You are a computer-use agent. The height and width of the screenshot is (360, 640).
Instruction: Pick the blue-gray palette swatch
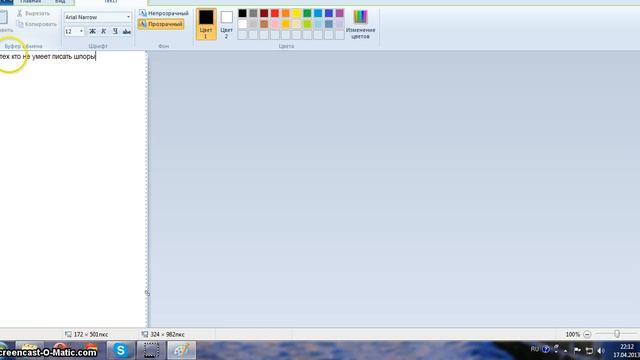(x=329, y=24)
